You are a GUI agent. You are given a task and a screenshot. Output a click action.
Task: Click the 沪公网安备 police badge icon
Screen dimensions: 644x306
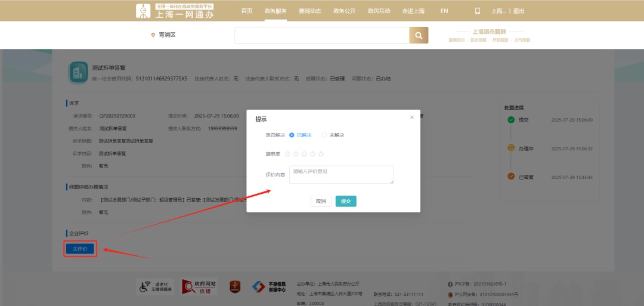pyautogui.click(x=450, y=294)
